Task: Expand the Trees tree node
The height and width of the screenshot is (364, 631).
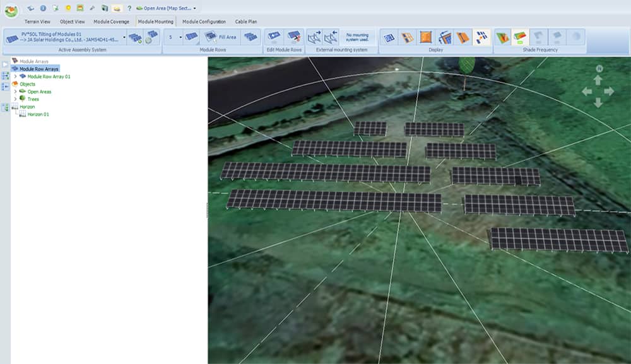Action: click(15, 99)
